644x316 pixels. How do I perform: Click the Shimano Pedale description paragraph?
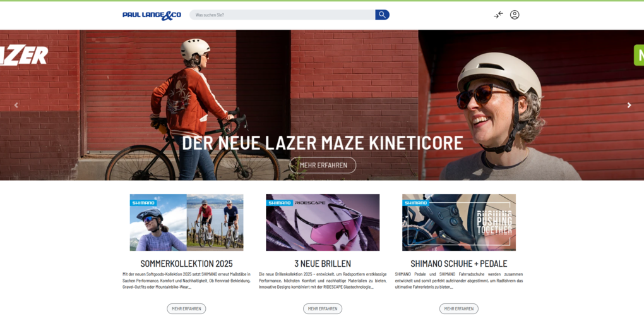(459, 281)
